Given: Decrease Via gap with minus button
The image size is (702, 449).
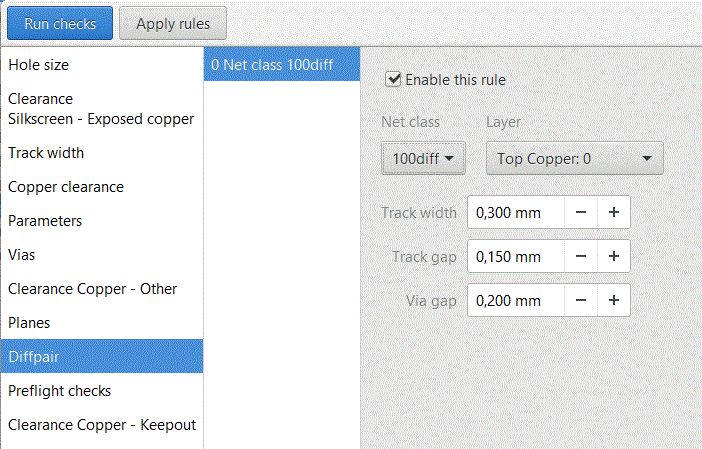Looking at the screenshot, I should (581, 300).
